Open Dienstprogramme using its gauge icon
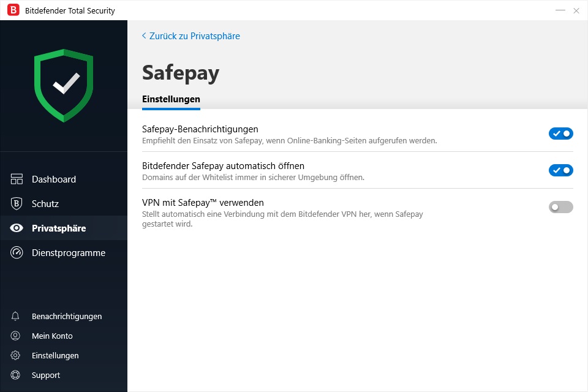 click(x=17, y=252)
